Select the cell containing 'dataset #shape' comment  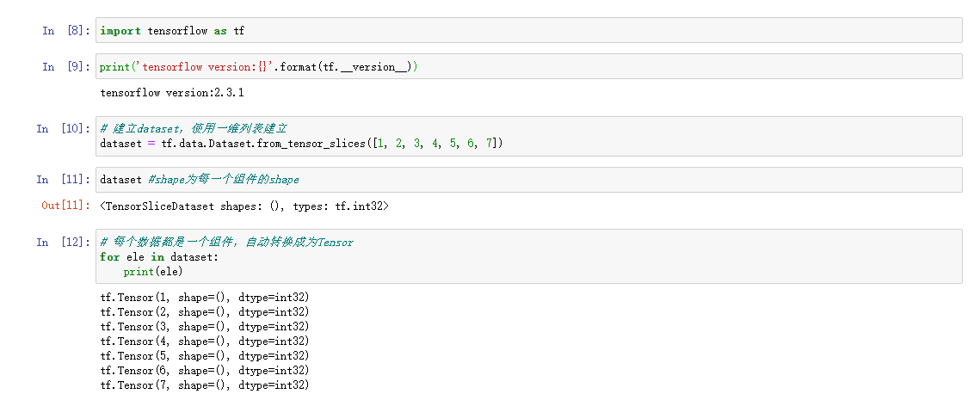(529, 180)
